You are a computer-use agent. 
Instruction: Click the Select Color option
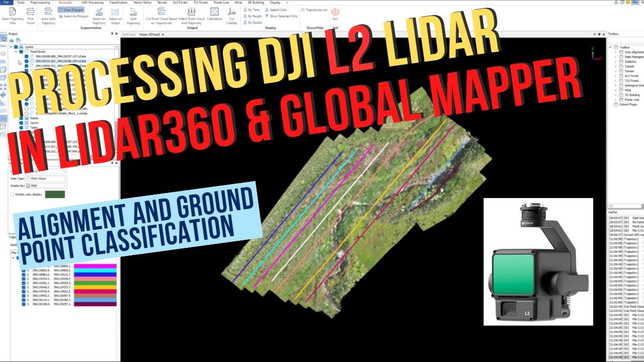click(x=276, y=10)
